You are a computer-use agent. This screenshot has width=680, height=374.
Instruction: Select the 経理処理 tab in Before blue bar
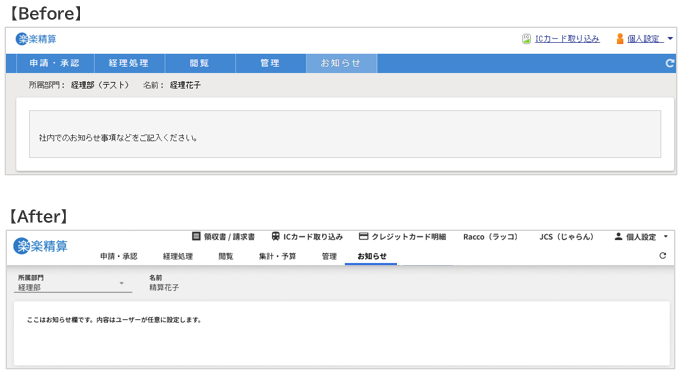coord(129,63)
